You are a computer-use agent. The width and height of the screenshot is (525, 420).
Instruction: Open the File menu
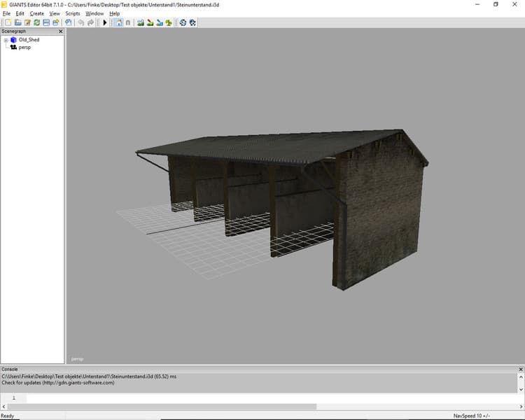(6, 13)
